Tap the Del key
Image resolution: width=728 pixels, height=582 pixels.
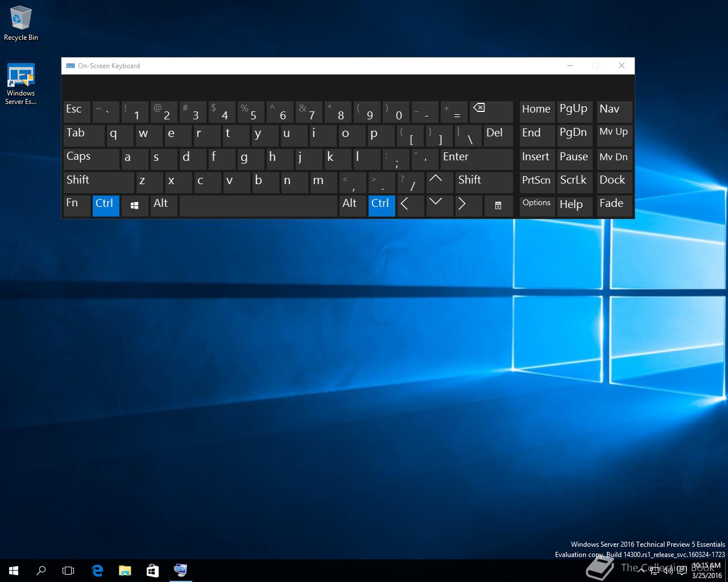tap(498, 135)
